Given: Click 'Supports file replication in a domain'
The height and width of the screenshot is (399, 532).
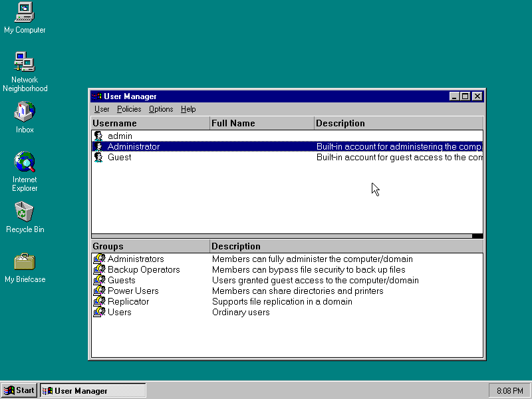Looking at the screenshot, I should coord(282,301).
